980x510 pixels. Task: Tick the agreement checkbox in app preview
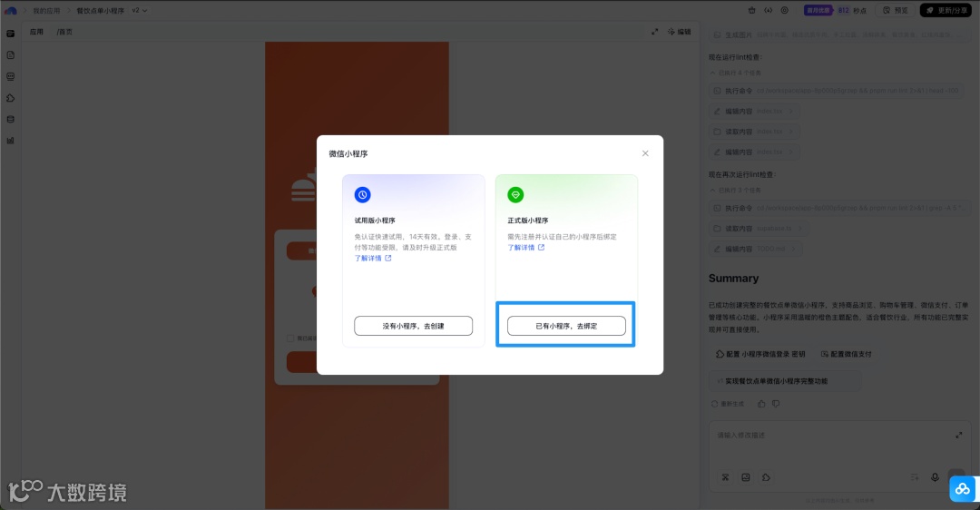pyautogui.click(x=290, y=338)
